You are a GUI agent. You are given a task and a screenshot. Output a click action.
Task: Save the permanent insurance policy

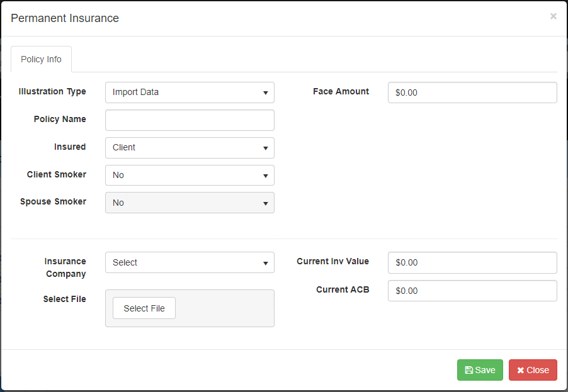480,371
